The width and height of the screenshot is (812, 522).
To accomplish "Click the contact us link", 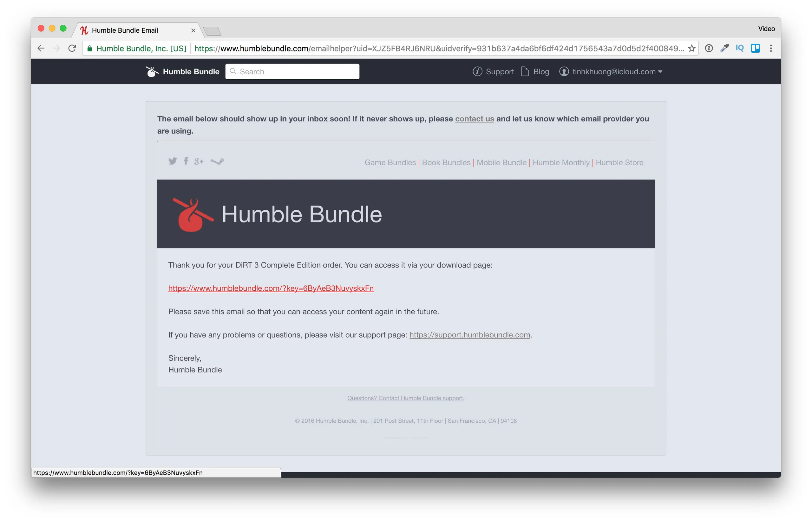I will tap(474, 119).
